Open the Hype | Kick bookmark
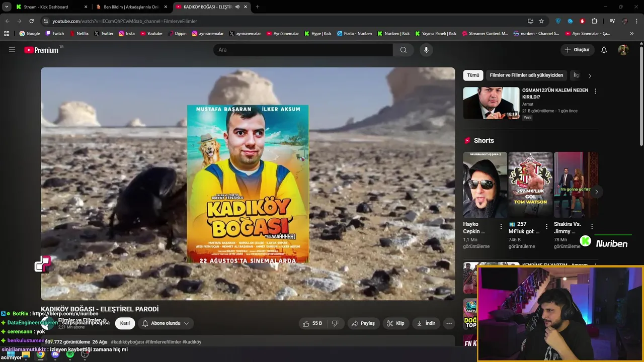This screenshot has width=644, height=362. pos(318,34)
